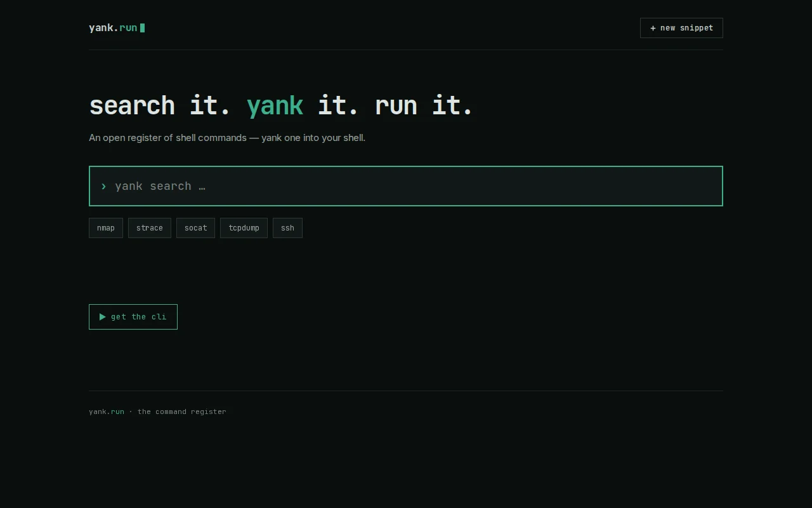The height and width of the screenshot is (508, 812).
Task: Click the + new snippet button
Action: [681, 28]
